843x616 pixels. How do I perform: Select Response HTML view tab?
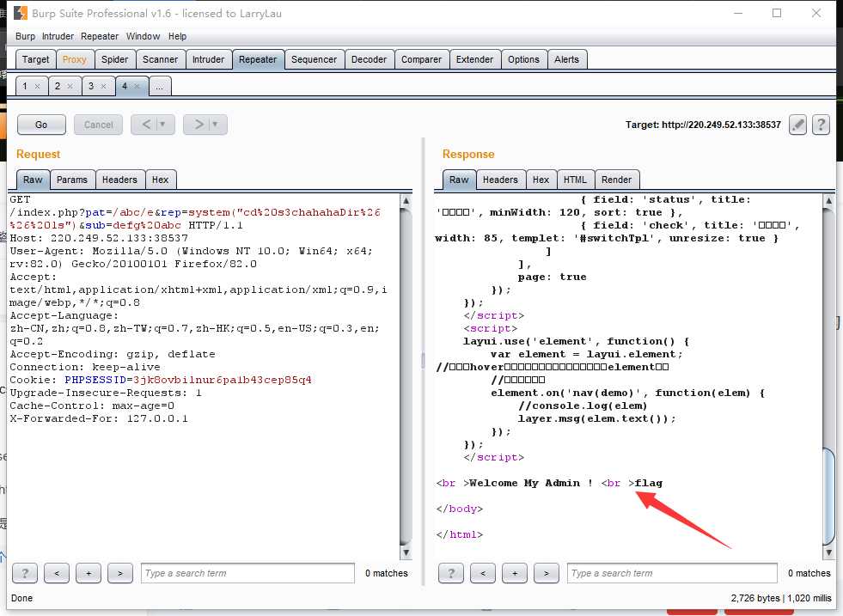pos(575,180)
